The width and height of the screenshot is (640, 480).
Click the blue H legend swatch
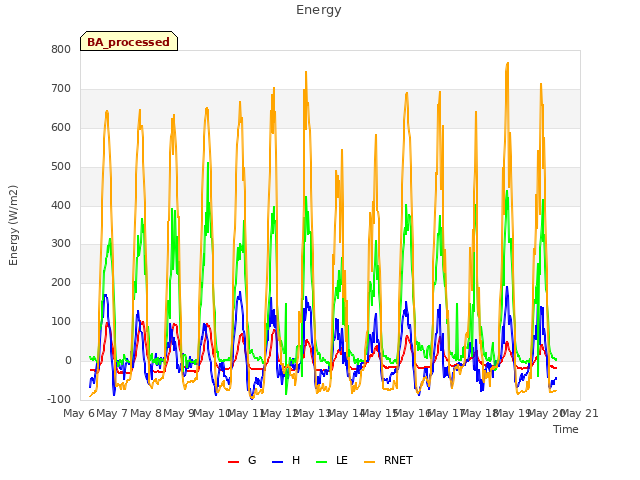[x=277, y=462]
